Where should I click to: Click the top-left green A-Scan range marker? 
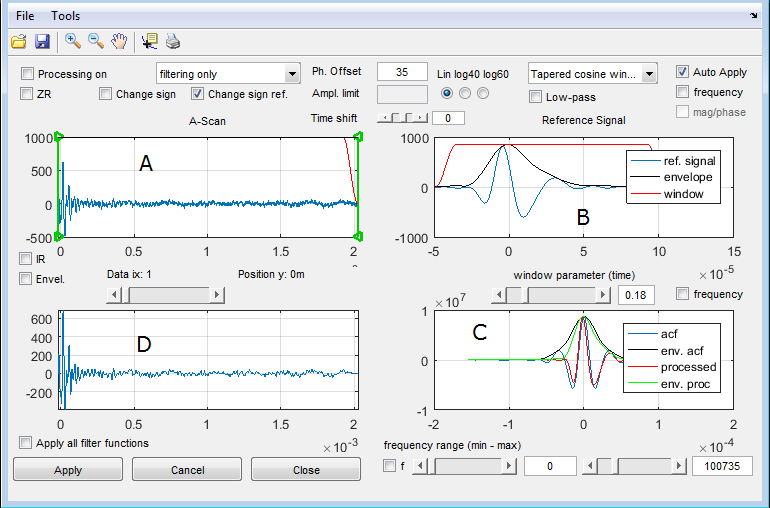pos(59,137)
